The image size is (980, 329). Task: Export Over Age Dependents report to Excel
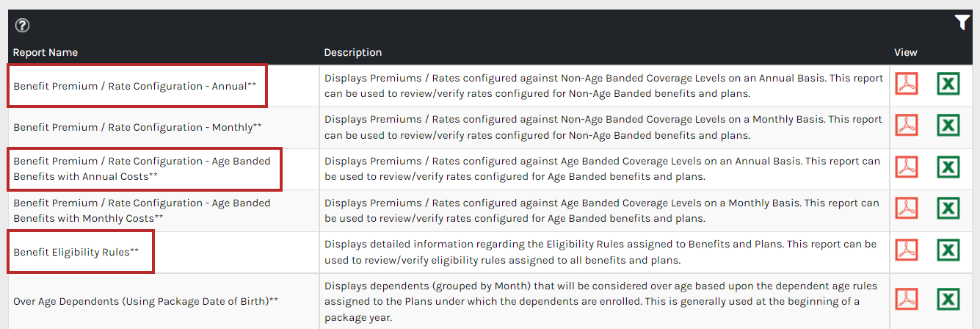(x=948, y=299)
